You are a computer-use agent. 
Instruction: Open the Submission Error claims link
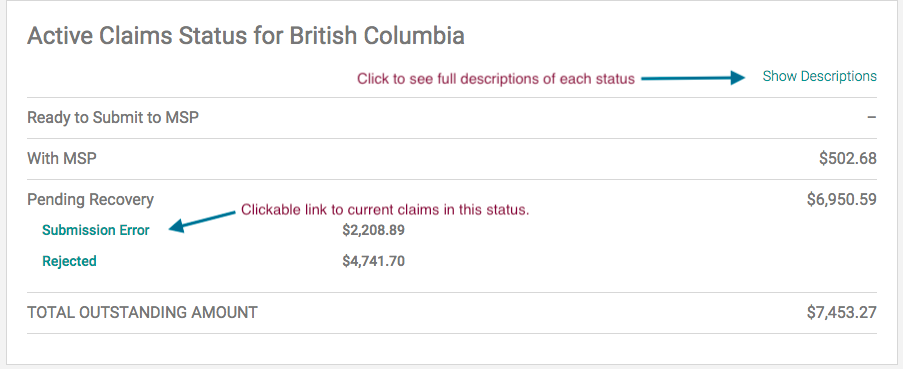click(x=96, y=230)
